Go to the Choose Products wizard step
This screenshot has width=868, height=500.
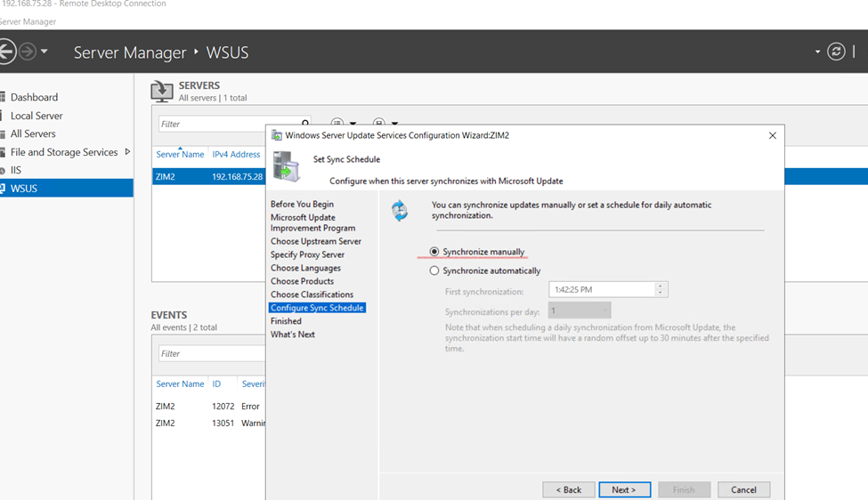pyautogui.click(x=302, y=281)
